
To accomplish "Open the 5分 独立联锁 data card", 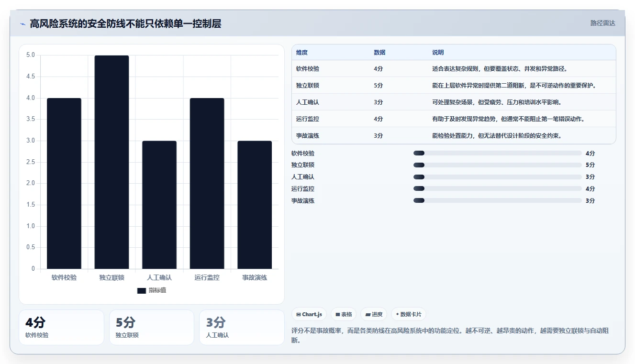I will (x=152, y=327).
